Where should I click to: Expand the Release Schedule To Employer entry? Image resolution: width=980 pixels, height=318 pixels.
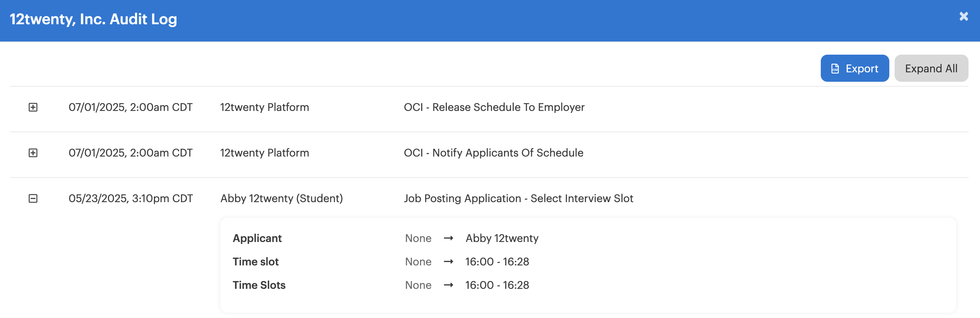click(x=33, y=107)
